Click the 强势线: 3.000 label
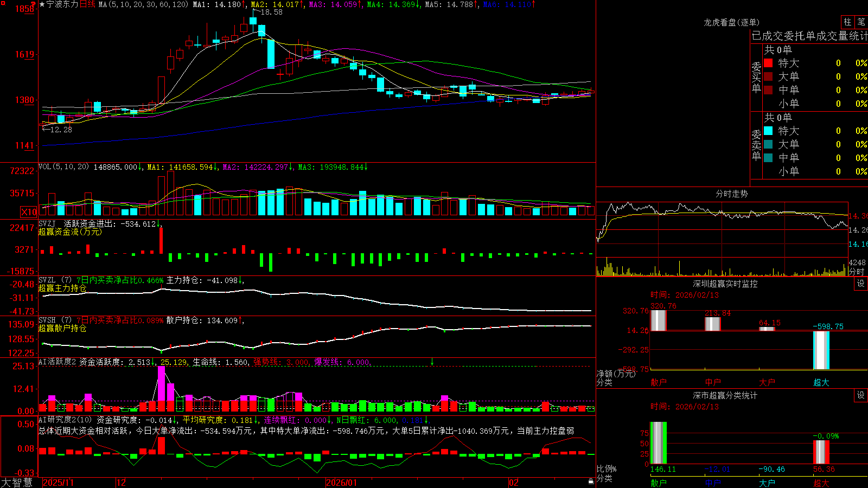Image resolution: width=868 pixels, height=488 pixels. [281, 362]
